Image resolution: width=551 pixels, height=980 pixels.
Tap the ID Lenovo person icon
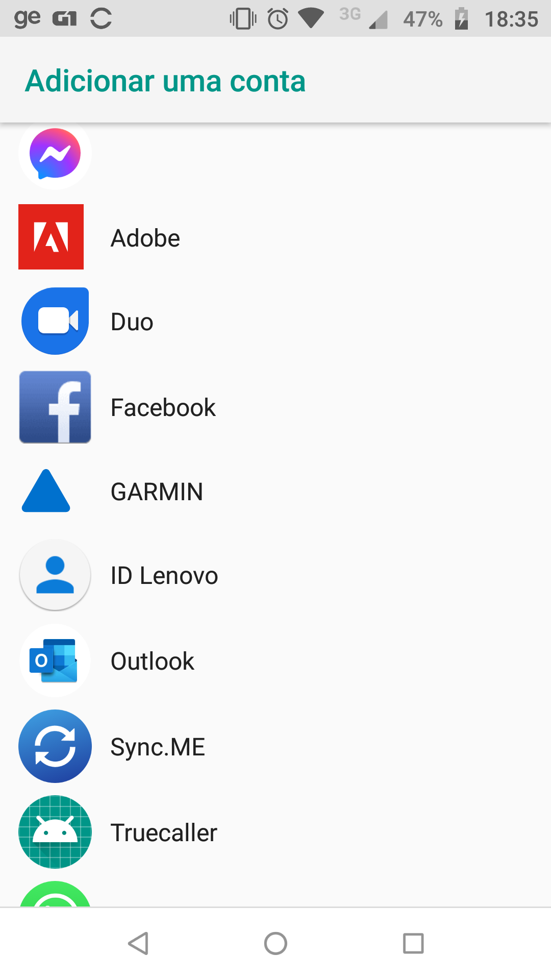(x=55, y=575)
